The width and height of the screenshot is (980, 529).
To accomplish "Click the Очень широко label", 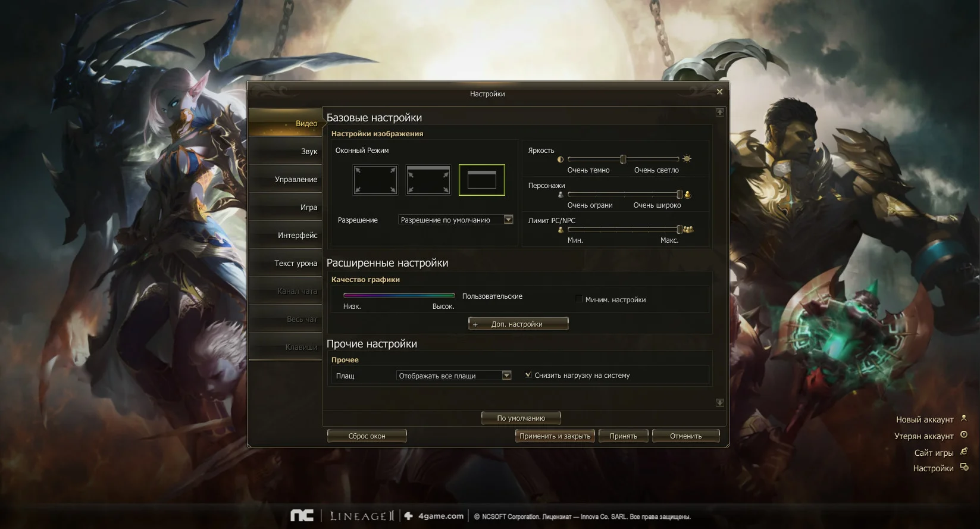I will (x=657, y=205).
